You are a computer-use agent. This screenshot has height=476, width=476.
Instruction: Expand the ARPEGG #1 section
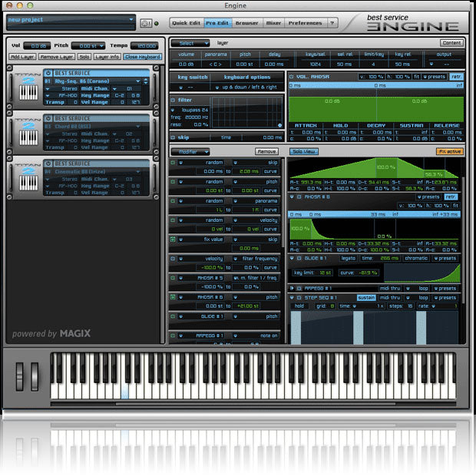tap(292, 289)
